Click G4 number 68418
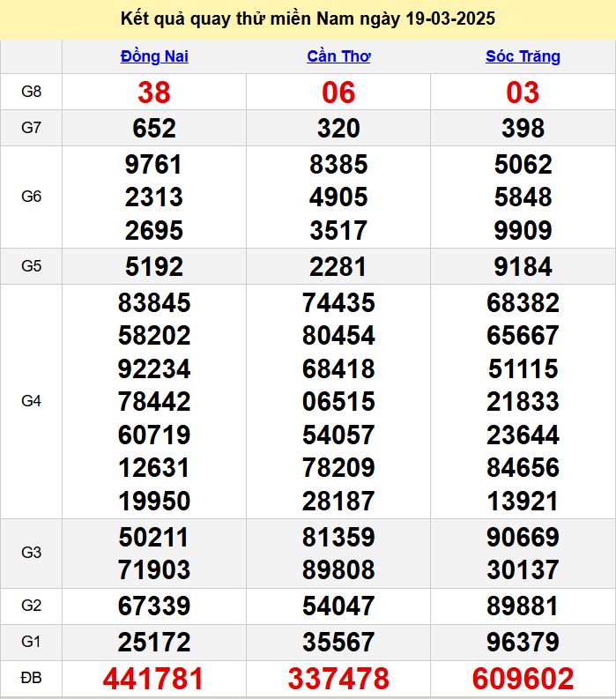The height and width of the screenshot is (699, 616). pos(338,369)
